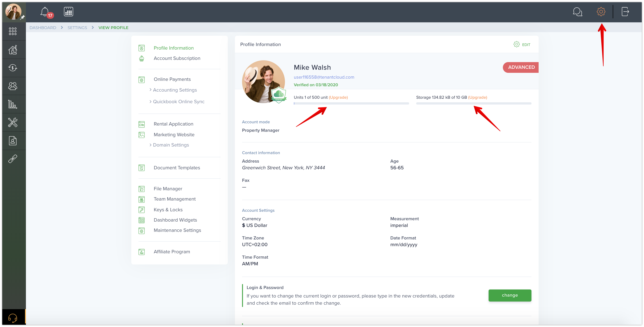Select Account Subscription menu item
644x327 pixels.
[177, 58]
